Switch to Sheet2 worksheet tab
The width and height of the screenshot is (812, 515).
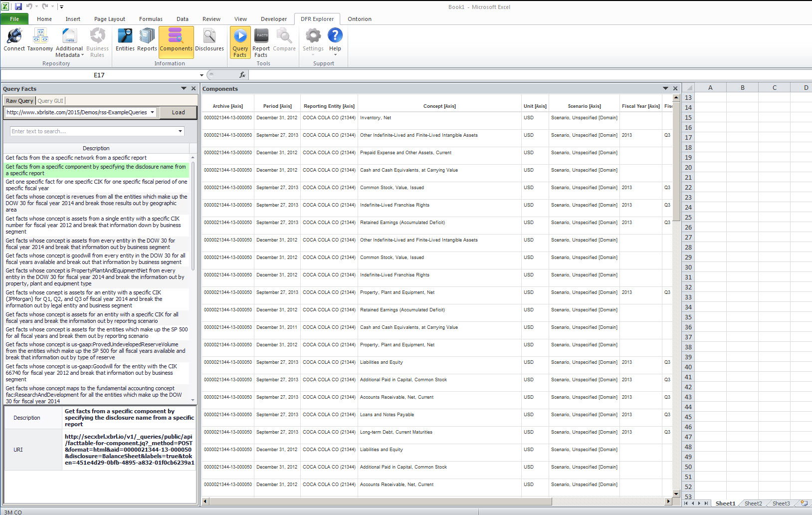pos(753,504)
